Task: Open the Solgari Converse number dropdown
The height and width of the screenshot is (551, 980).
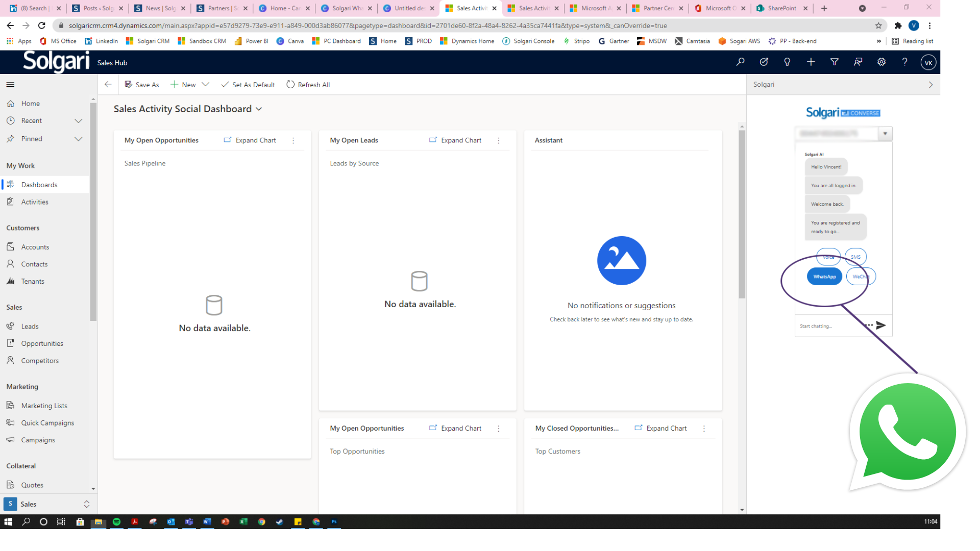Action: pyautogui.click(x=885, y=134)
